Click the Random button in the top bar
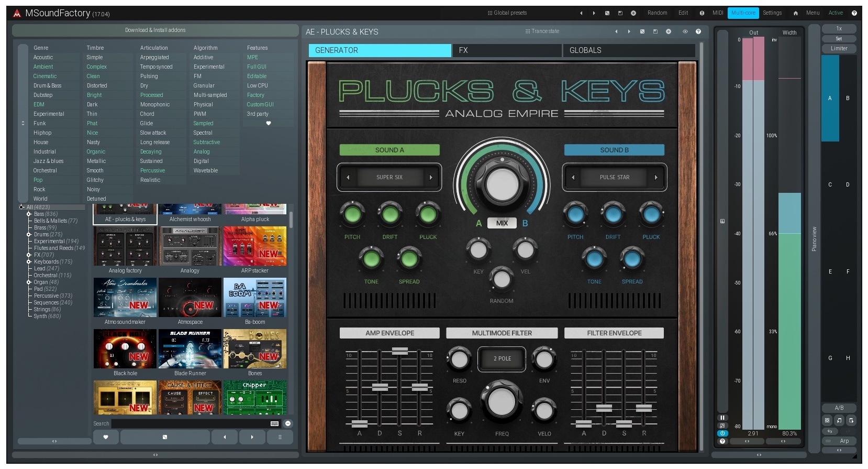 (x=657, y=13)
